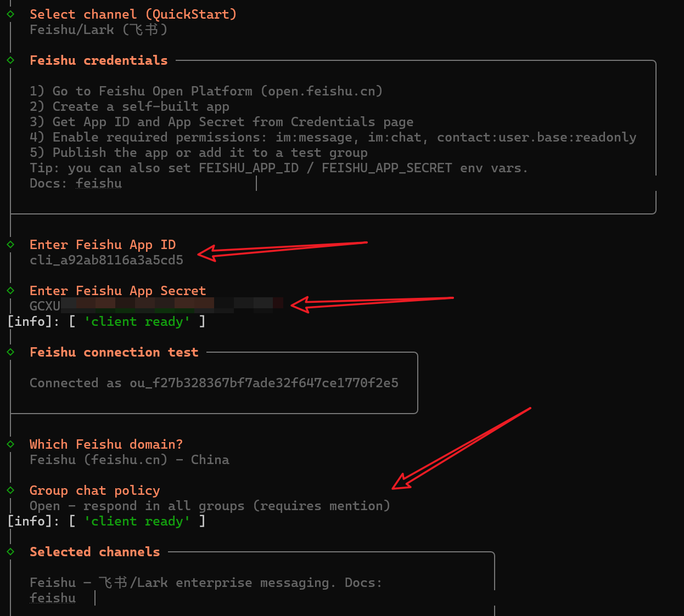This screenshot has height=616, width=684.
Task: Select the Feishu (feishu.cn) - China domain option
Action: pos(130,460)
